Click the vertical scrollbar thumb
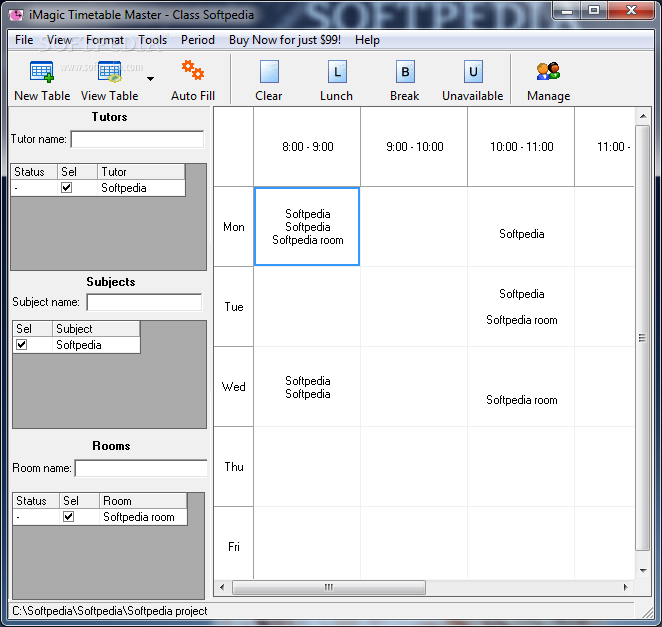 [x=643, y=338]
